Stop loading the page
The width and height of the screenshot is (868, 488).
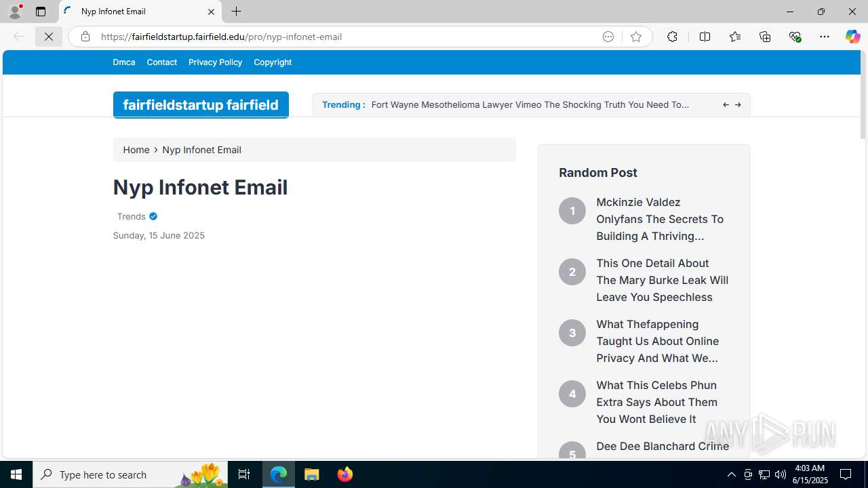[49, 37]
